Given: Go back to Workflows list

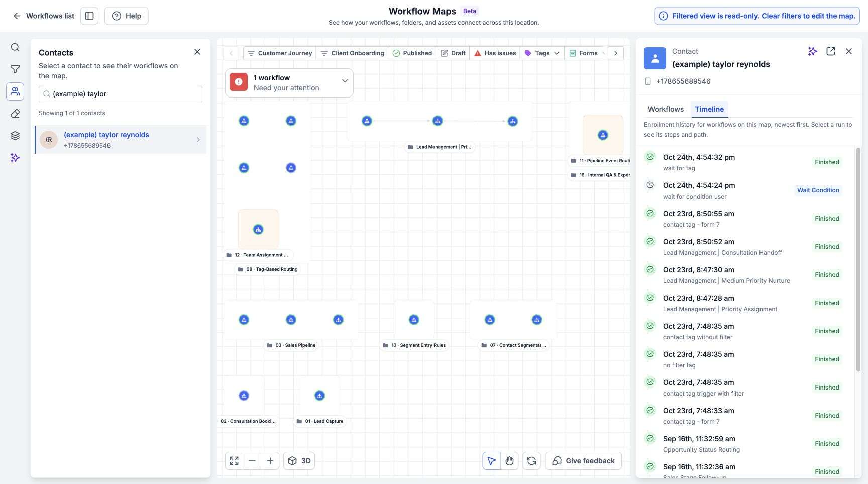Looking at the screenshot, I should (44, 16).
